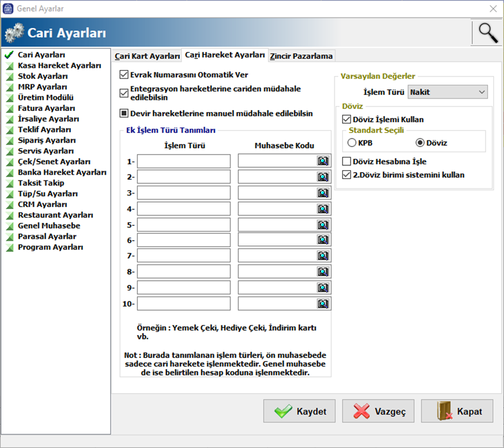
Task: Open Genel Muhasebe settings from sidebar
Action: click(x=49, y=226)
